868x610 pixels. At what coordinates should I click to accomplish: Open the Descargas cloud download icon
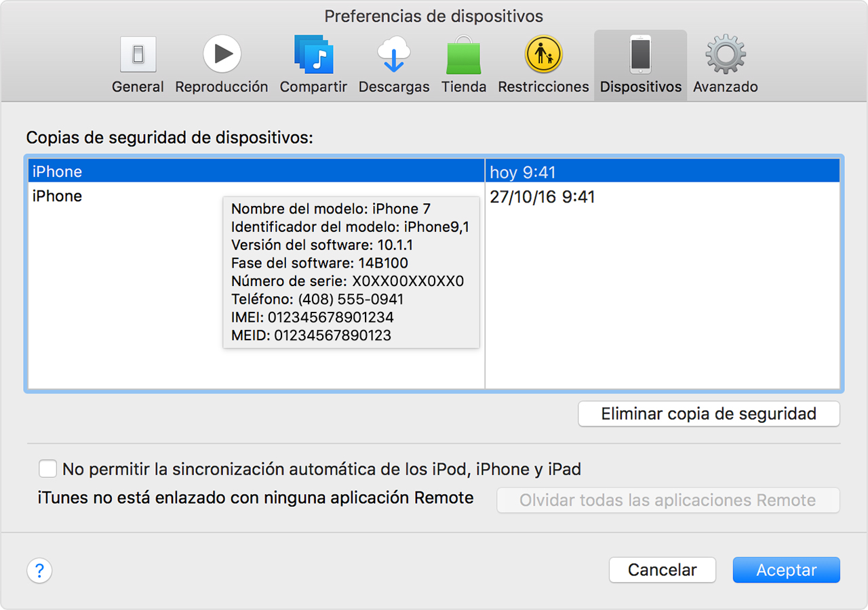click(394, 55)
